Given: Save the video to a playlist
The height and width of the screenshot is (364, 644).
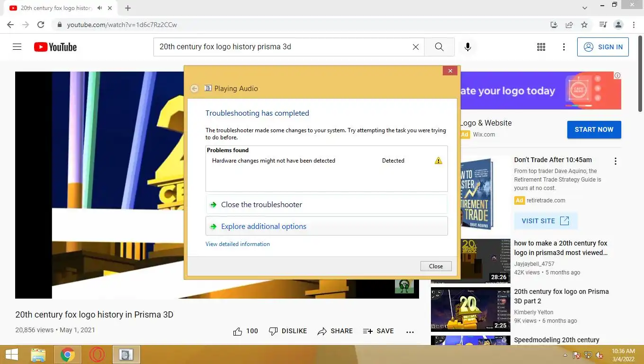Looking at the screenshot, I should pos(378,331).
